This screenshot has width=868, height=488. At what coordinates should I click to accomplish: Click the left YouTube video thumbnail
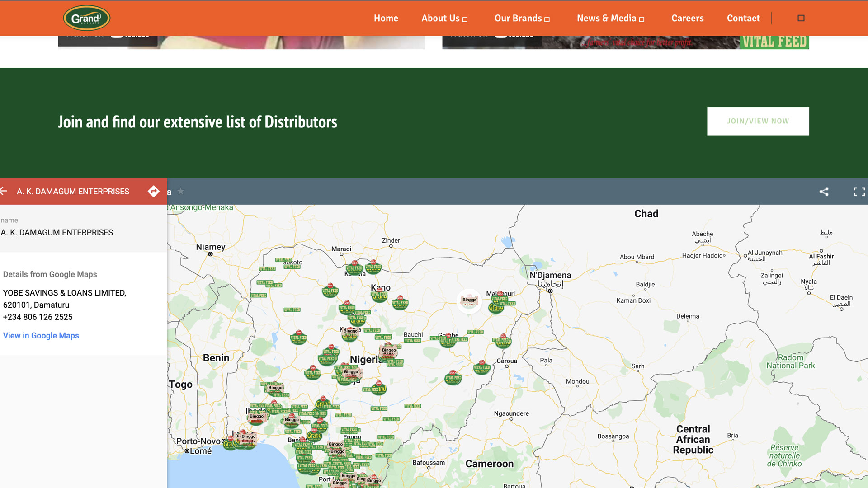(241, 42)
